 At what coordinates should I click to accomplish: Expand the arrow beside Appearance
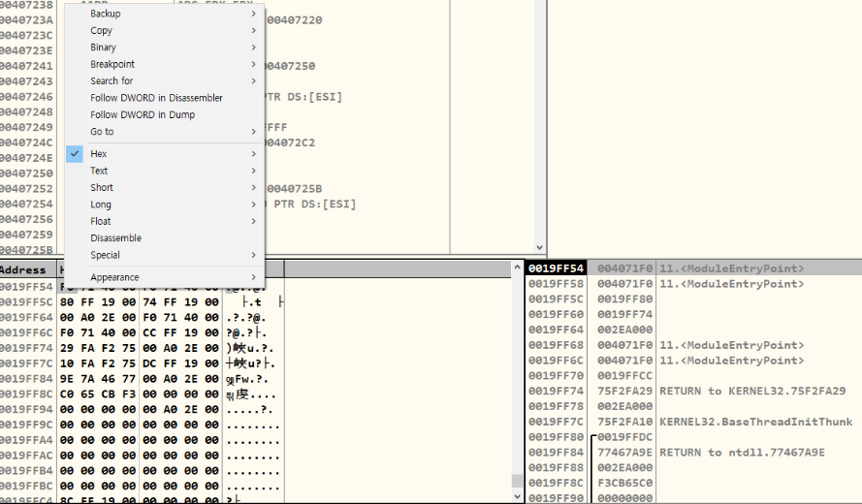coord(253,277)
